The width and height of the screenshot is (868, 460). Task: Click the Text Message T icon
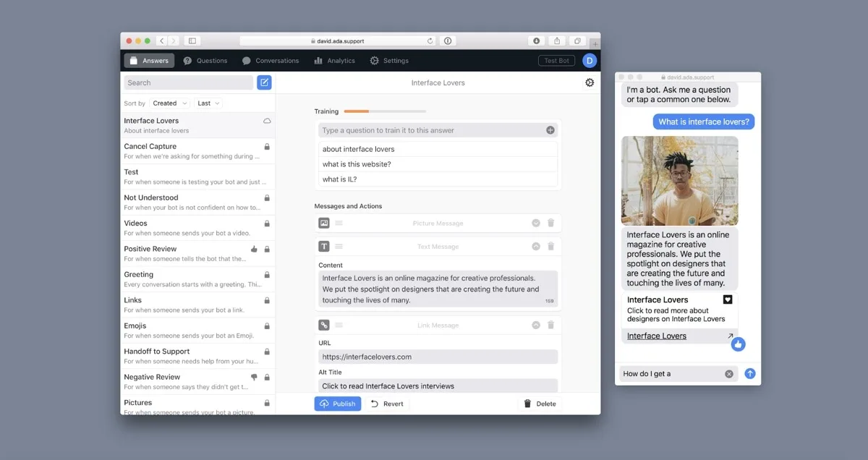tap(324, 247)
